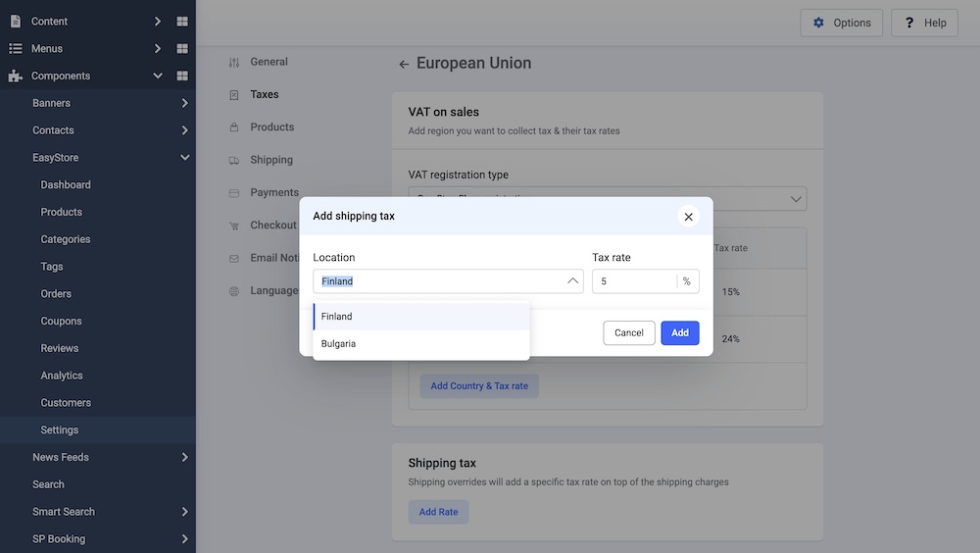
Task: Click the Add button in dialog
Action: click(679, 333)
